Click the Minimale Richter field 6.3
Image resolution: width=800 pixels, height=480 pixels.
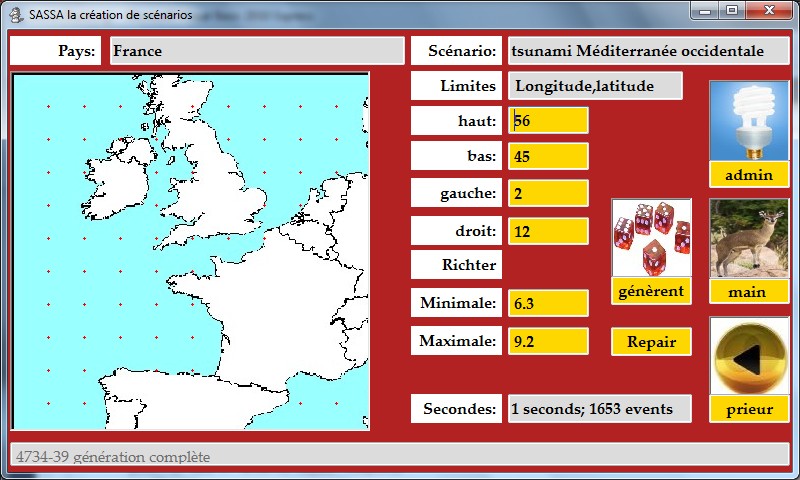click(548, 303)
